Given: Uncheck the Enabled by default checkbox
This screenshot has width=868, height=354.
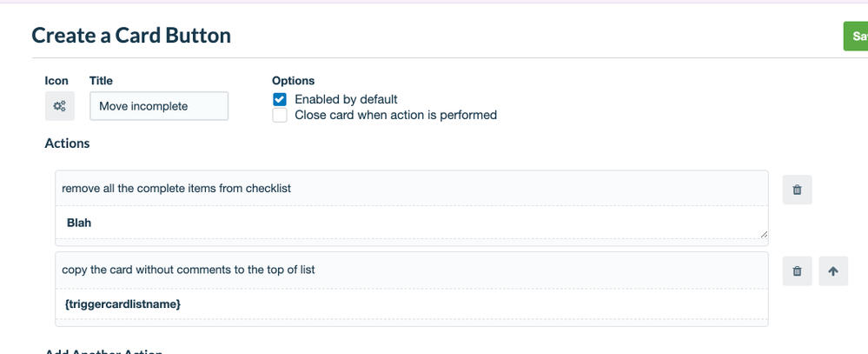Looking at the screenshot, I should coord(280,100).
